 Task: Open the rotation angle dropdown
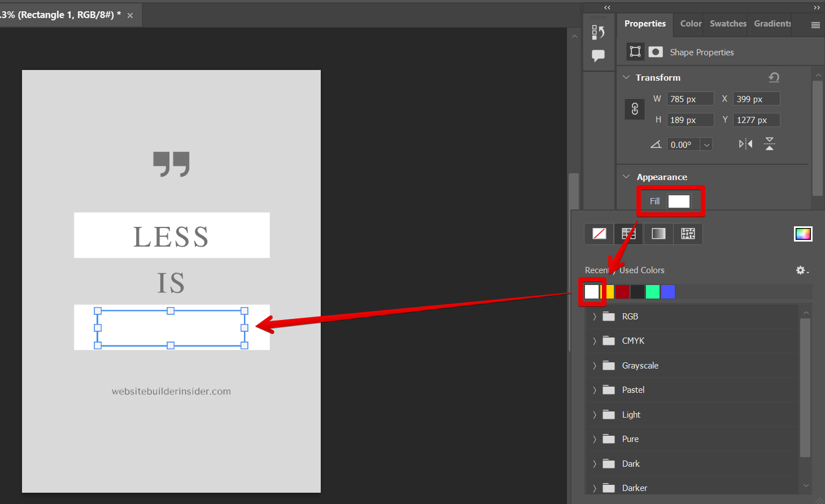pyautogui.click(x=706, y=144)
